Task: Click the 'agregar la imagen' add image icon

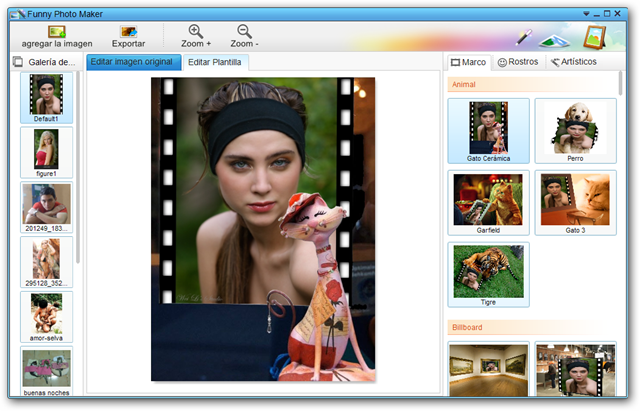Action: [57, 32]
